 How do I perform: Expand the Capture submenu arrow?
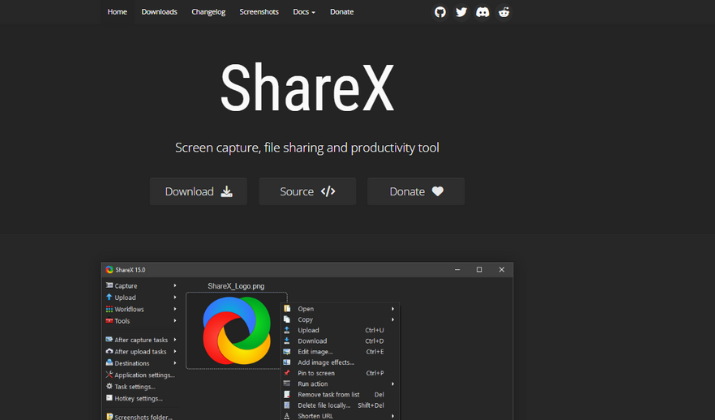coord(175,286)
